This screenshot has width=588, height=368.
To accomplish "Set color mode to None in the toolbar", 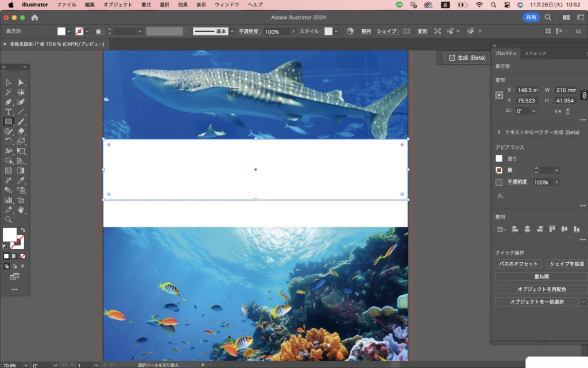I will (x=22, y=256).
